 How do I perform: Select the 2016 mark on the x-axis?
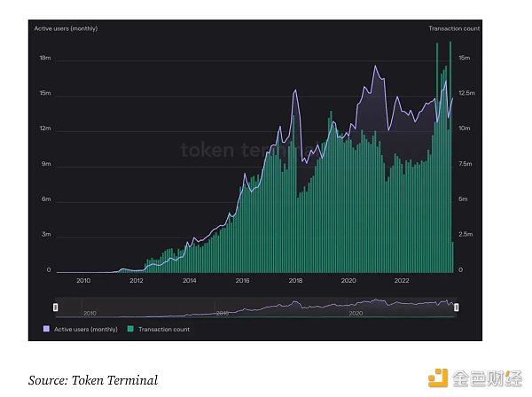243,281
